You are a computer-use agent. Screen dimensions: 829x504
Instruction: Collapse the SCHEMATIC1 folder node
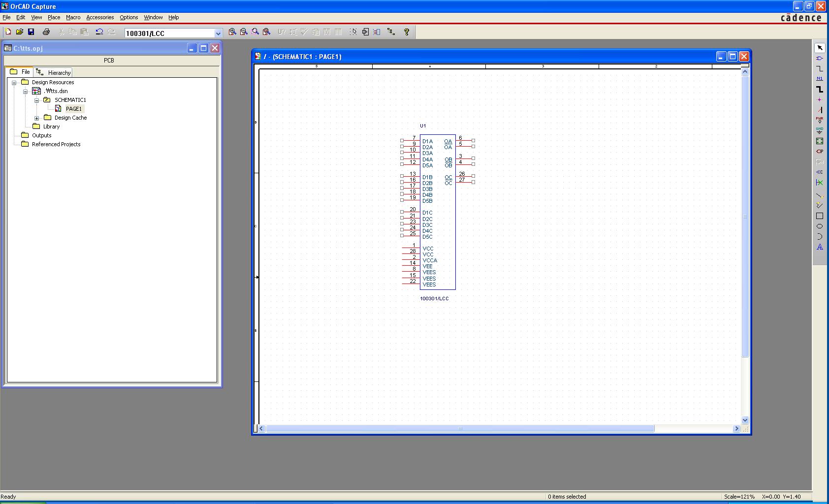pos(37,100)
